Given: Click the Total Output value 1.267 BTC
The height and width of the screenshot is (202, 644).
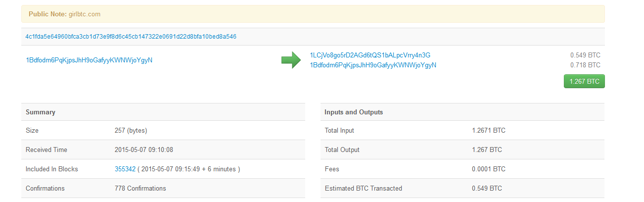Looking at the screenshot, I should (487, 150).
